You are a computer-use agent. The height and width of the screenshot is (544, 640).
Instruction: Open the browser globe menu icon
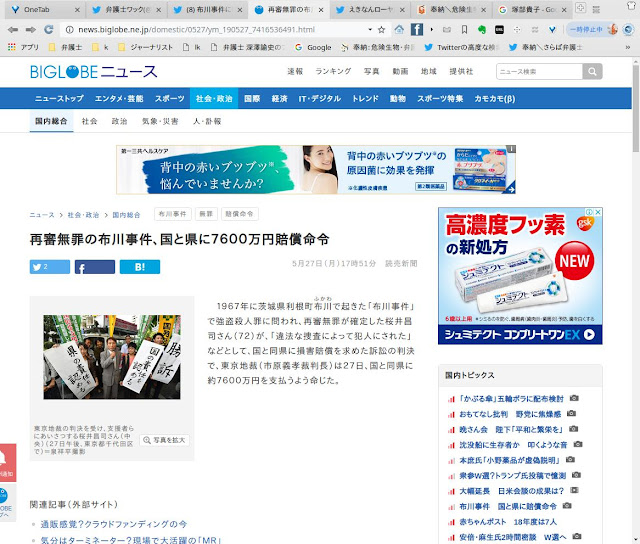coord(629,29)
